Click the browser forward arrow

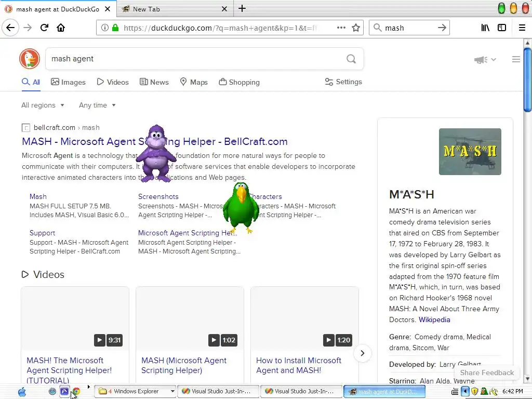[28, 28]
